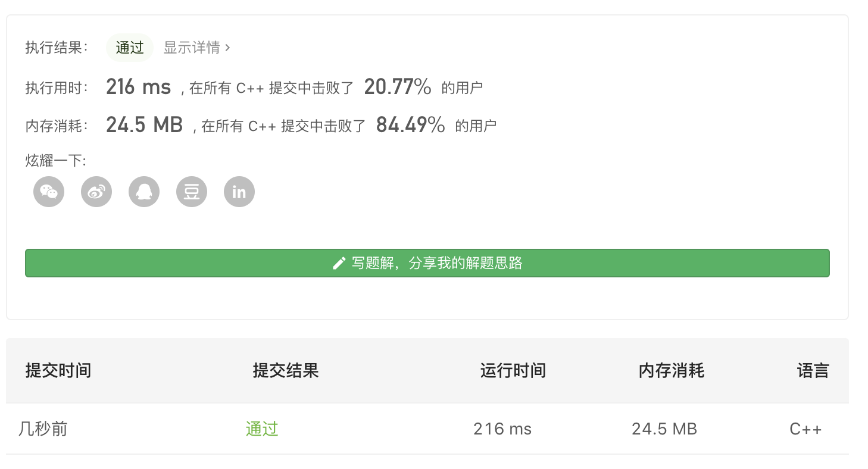Image resolution: width=868 pixels, height=469 pixels.
Task: Click the 通过 status badge
Action: (130, 48)
